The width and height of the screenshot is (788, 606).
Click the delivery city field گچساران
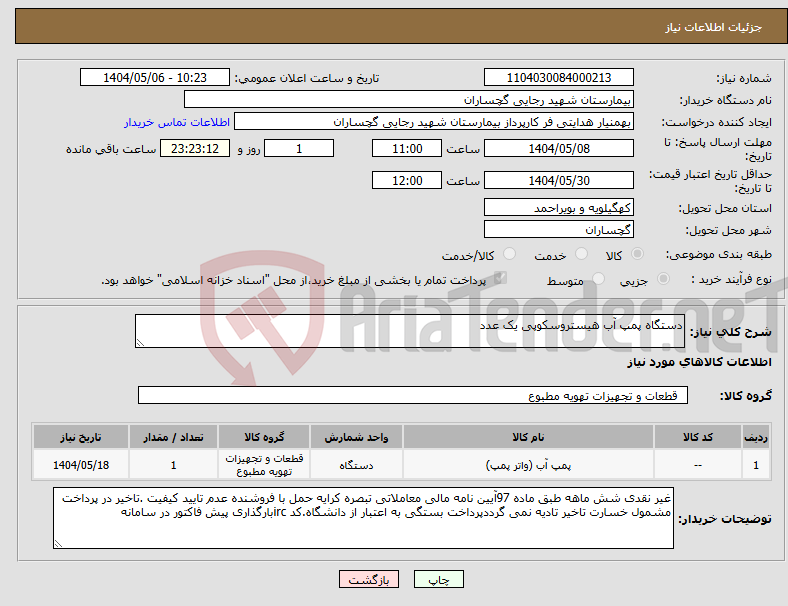[558, 230]
